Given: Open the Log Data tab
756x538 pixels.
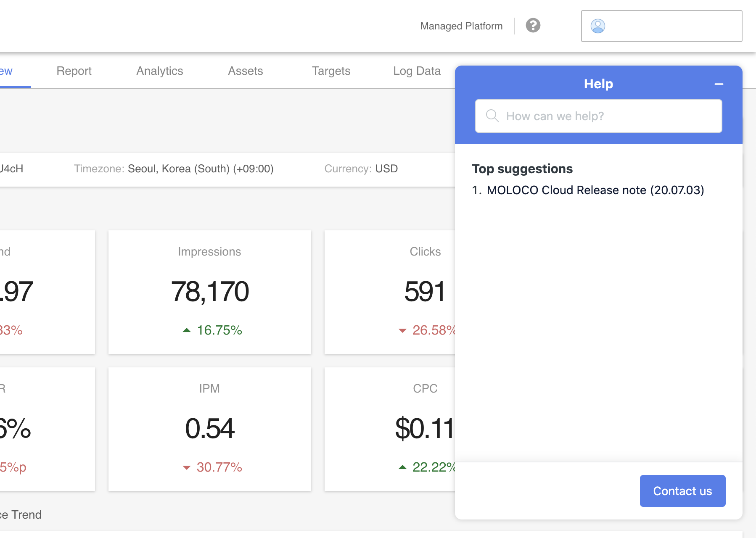Looking at the screenshot, I should tap(417, 71).
